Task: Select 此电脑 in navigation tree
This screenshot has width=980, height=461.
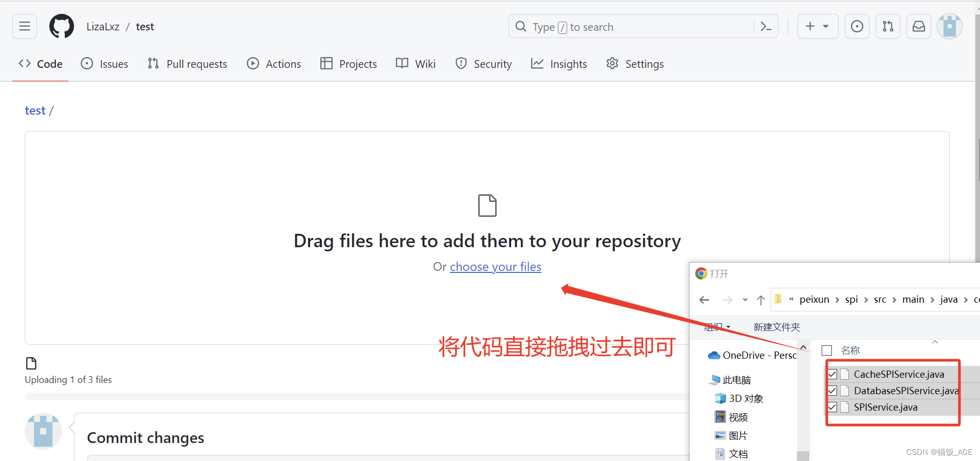Action: point(730,380)
